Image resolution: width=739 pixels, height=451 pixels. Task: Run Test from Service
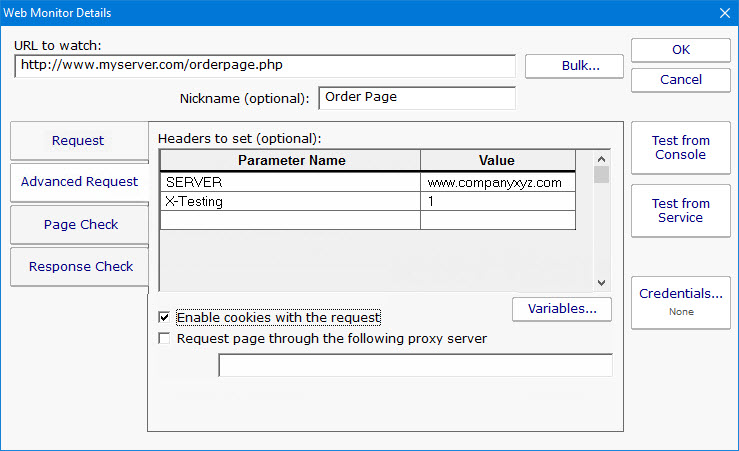(680, 211)
